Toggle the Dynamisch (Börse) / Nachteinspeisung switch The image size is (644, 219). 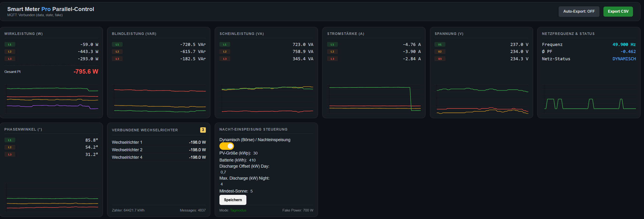226,146
